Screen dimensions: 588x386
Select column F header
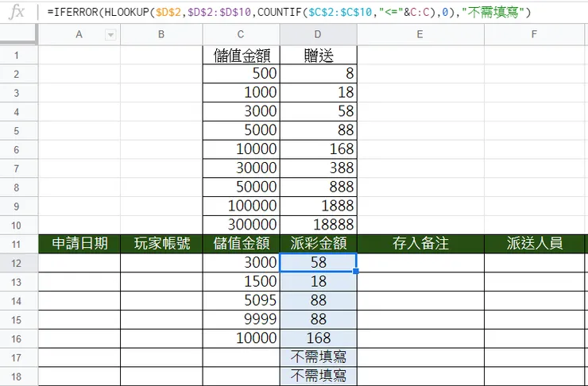coord(535,34)
